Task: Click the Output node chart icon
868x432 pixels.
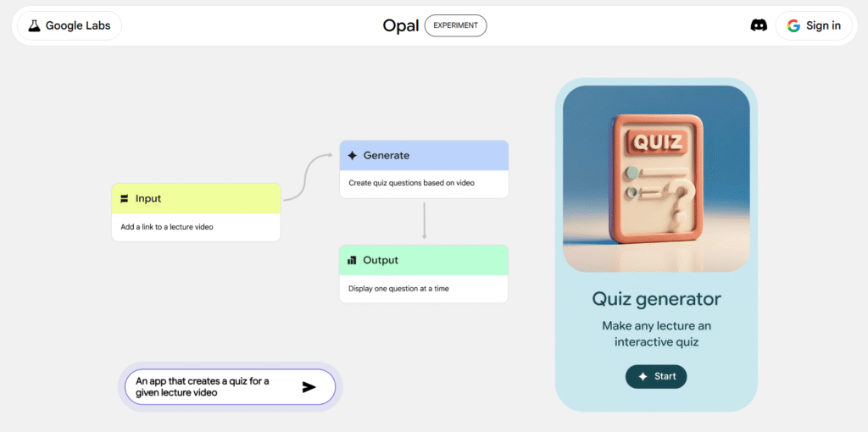Action: [352, 260]
